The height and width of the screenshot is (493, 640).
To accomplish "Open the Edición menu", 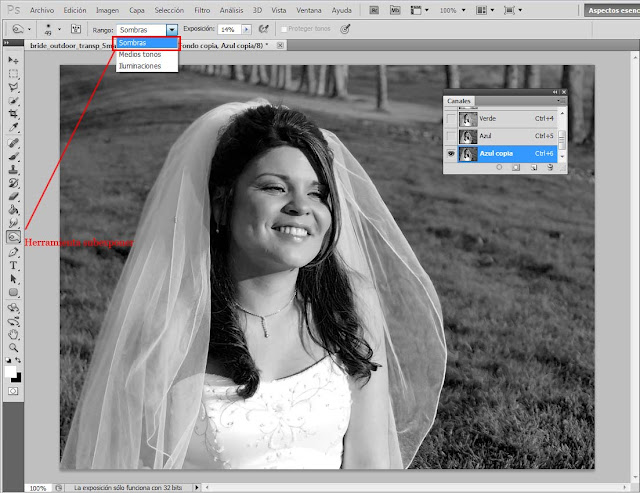I will (x=75, y=10).
